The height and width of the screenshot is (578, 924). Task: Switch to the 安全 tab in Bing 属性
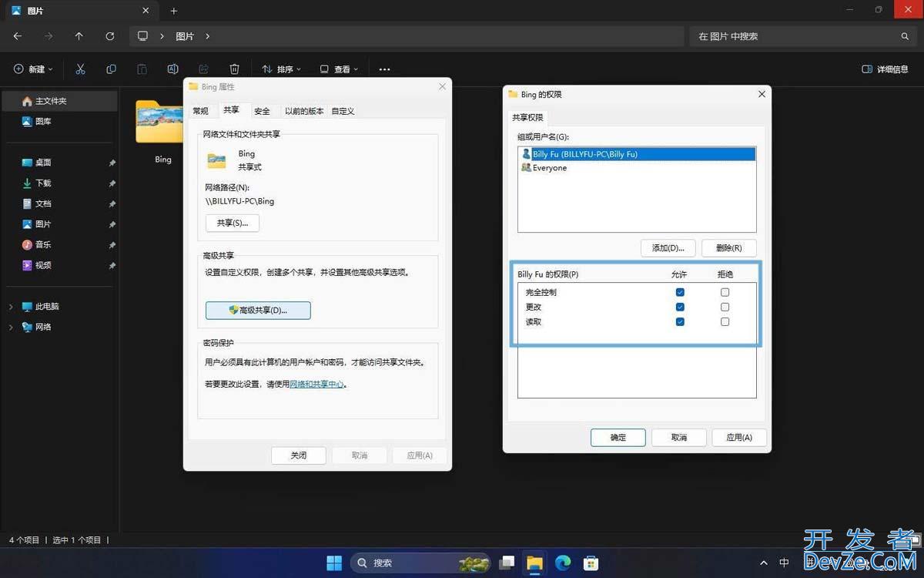click(262, 111)
